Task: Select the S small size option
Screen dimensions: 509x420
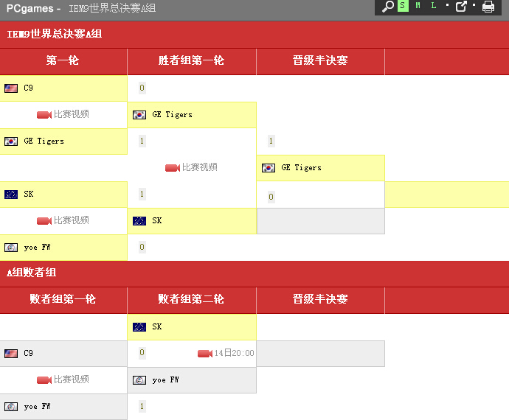Action: 403,6
